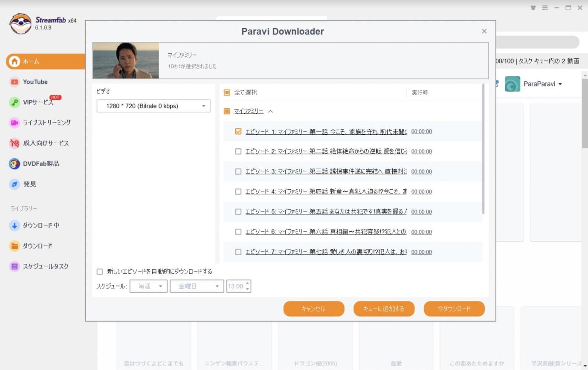The image size is (588, 370).
Task: Click the キューに追加する button
Action: pyautogui.click(x=384, y=309)
